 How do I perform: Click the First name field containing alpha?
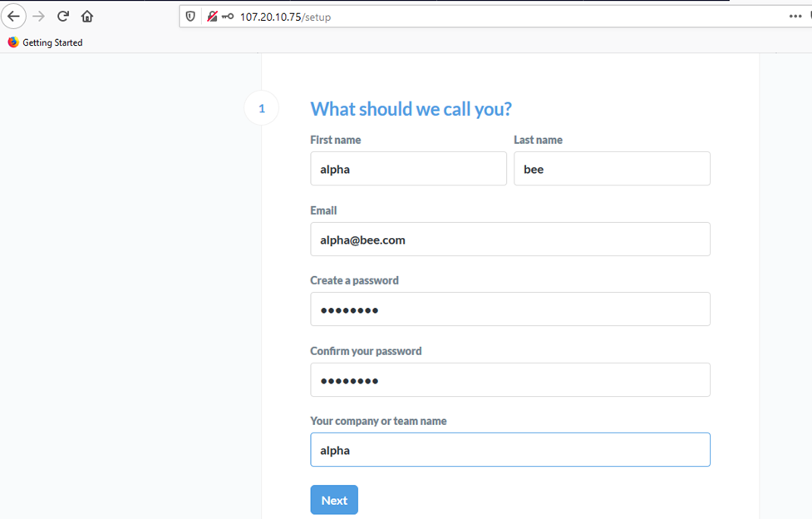click(x=409, y=169)
